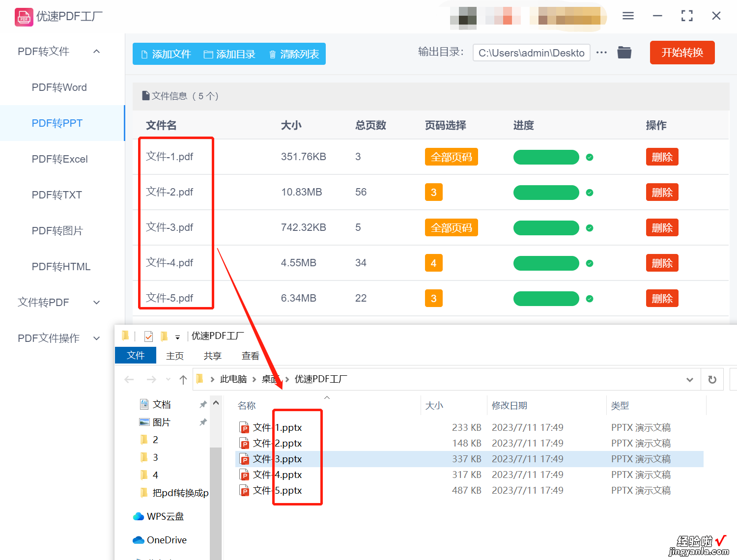The image size is (737, 560).
Task: Click green check icon for 文件-3.pdf
Action: (590, 228)
